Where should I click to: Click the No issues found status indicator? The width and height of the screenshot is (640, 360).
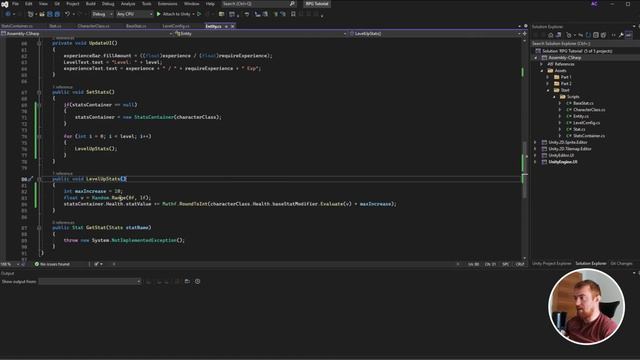[x=52, y=264]
